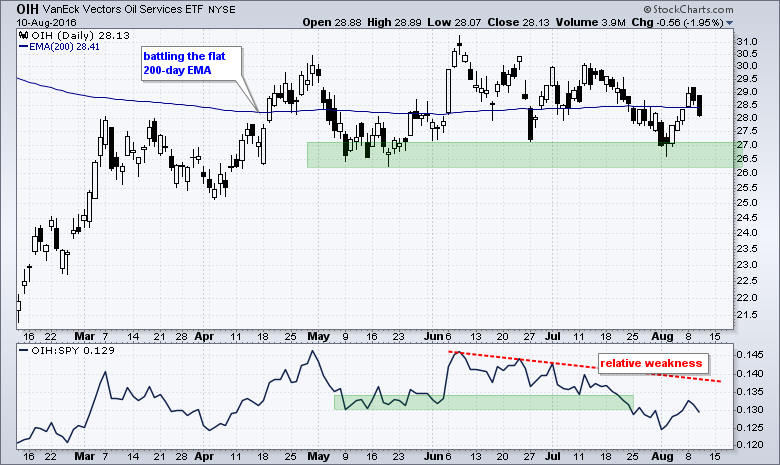This screenshot has width=780, height=465.
Task: Click the 'EMA(200) 28.41' legend label
Action: click(65, 47)
